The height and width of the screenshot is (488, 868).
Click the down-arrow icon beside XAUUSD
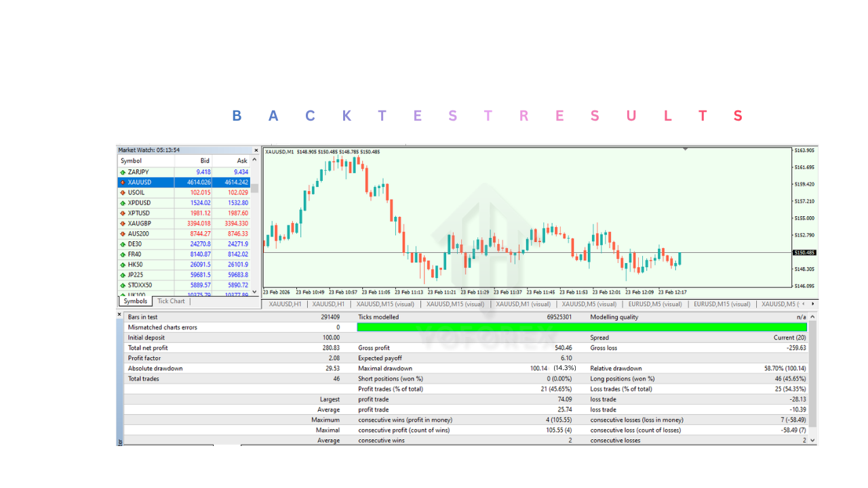coord(123,182)
